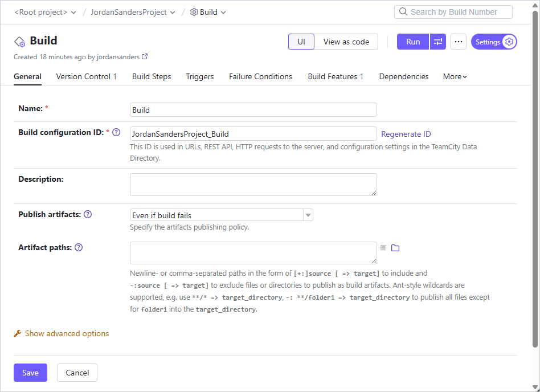This screenshot has width=540, height=392.
Task: Select the General tab
Action: [x=27, y=76]
